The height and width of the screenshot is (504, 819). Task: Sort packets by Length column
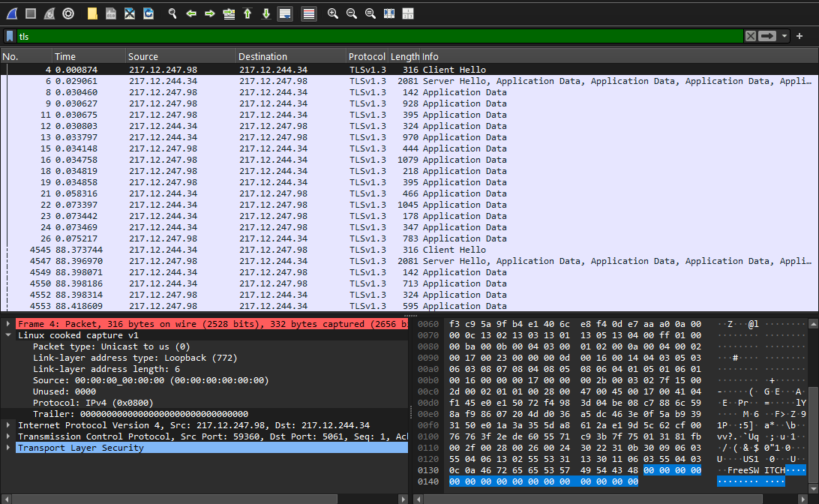pos(404,56)
